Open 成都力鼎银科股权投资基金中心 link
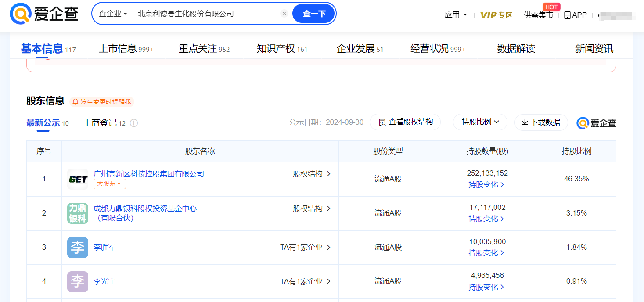 point(145,213)
